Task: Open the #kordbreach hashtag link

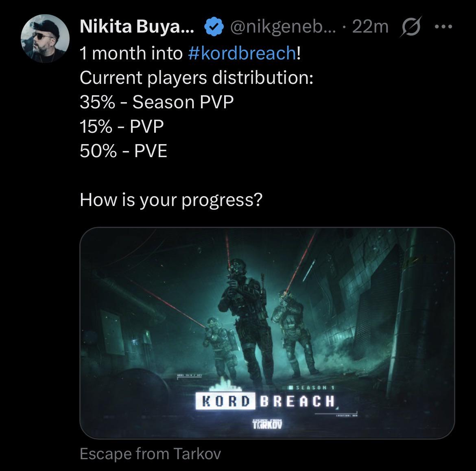Action: 242,53
